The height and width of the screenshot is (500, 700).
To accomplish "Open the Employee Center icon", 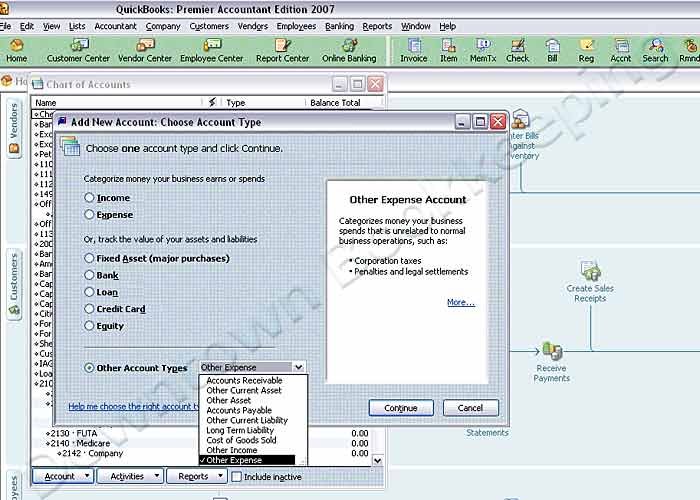I will click(x=212, y=50).
